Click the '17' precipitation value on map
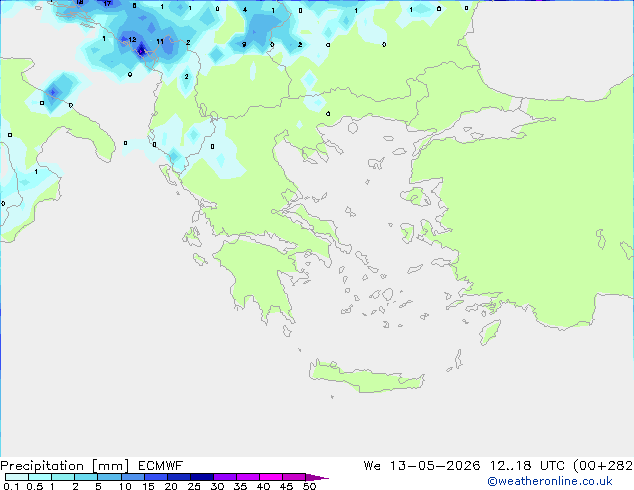Screen dimensions: 634x490 pos(107,3)
